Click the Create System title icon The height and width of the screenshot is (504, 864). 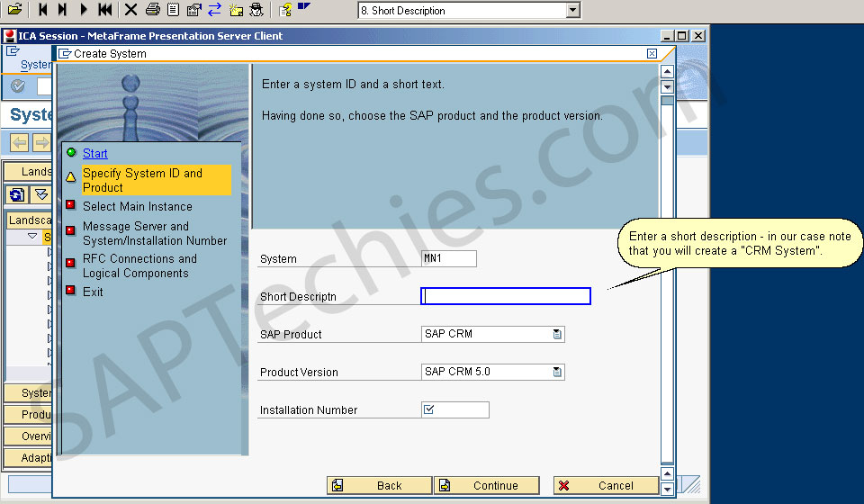point(65,53)
